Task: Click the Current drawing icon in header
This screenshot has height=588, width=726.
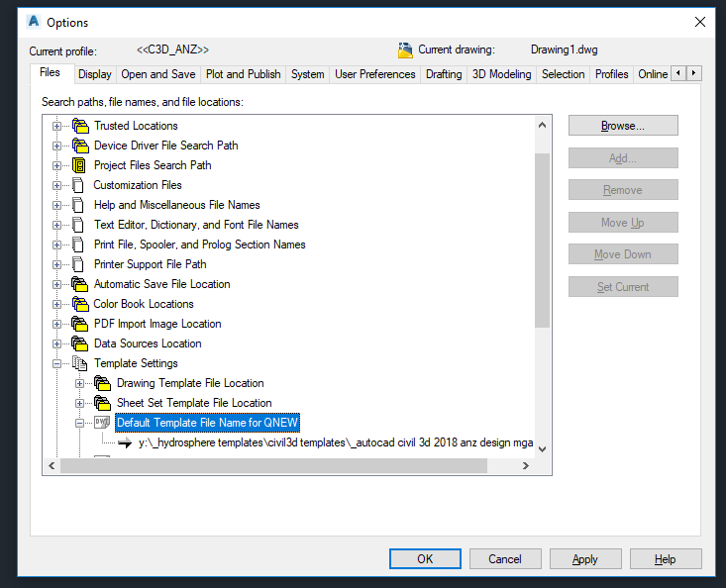Action: (x=405, y=49)
